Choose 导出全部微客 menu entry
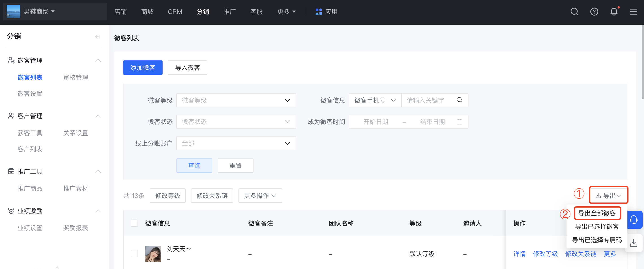Image resolution: width=644 pixels, height=269 pixels. coord(597,213)
